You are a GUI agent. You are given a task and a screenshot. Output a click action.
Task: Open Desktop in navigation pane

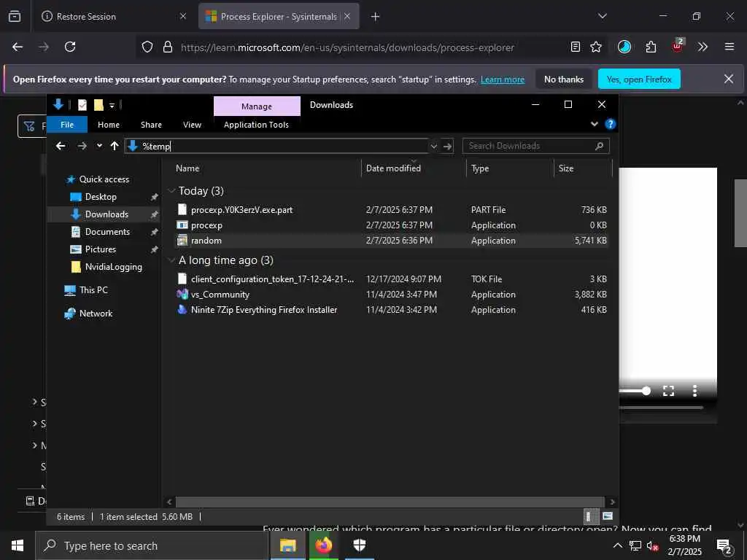[x=100, y=197]
